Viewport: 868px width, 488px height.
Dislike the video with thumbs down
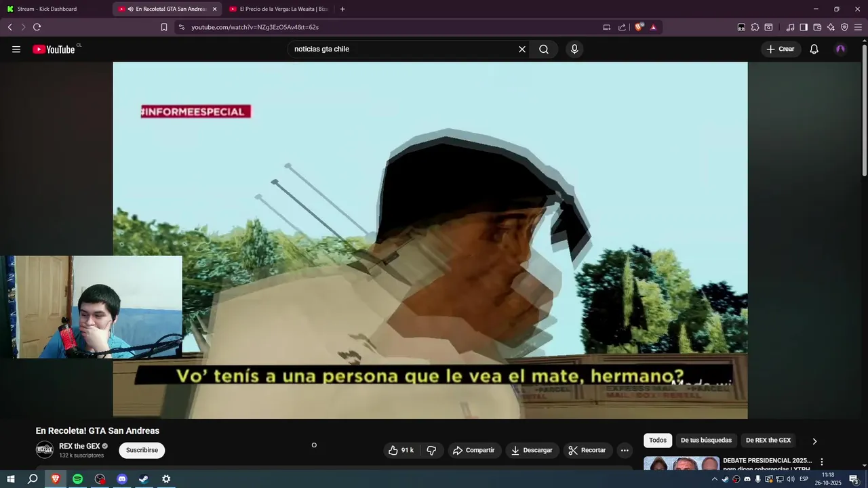click(x=431, y=450)
